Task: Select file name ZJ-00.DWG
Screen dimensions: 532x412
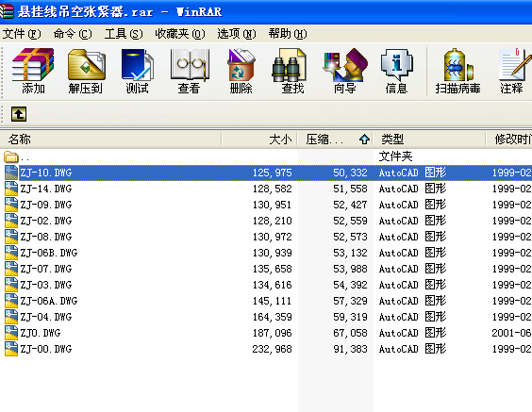Action: (46, 349)
